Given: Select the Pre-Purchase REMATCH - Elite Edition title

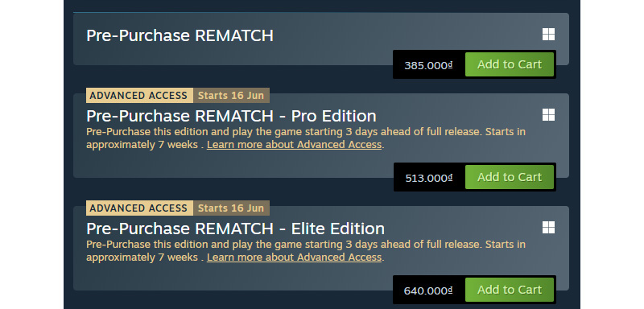Looking at the screenshot, I should pyautogui.click(x=235, y=229).
